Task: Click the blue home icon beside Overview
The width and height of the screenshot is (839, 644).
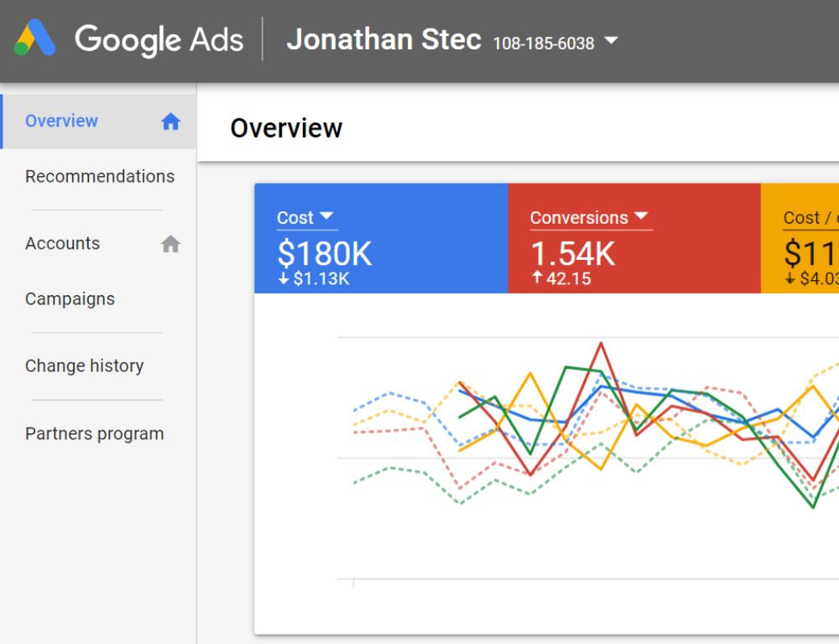Action: point(170,122)
